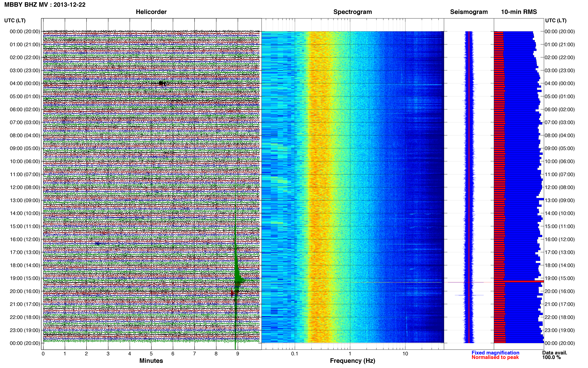Screen dimensions: 588x368
Task: Click the 'Fixed magnification' legend text
Action: (x=495, y=353)
